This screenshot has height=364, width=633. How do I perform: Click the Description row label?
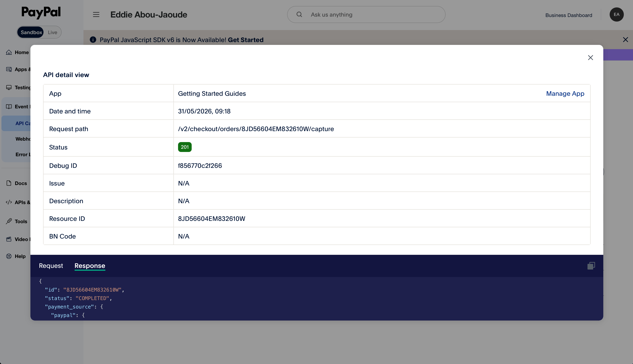pos(66,201)
